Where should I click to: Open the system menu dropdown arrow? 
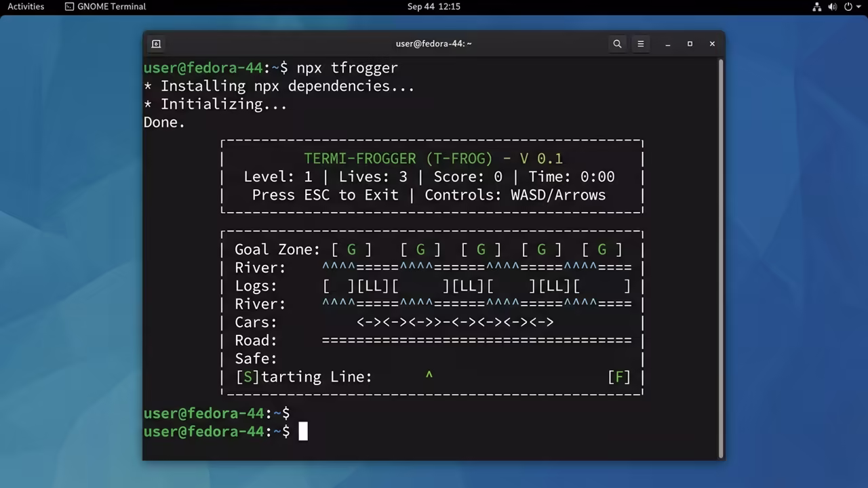click(x=860, y=7)
